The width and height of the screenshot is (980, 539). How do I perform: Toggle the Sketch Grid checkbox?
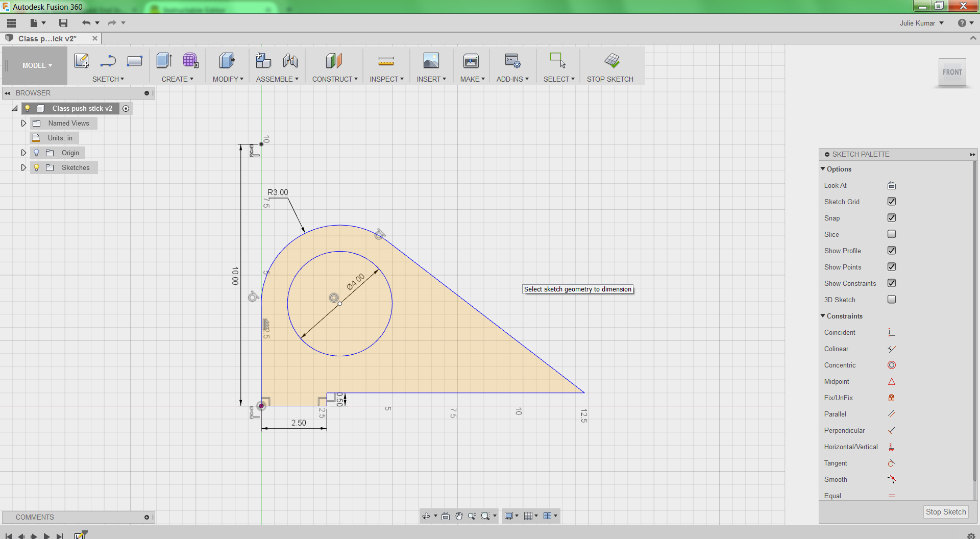(x=892, y=202)
